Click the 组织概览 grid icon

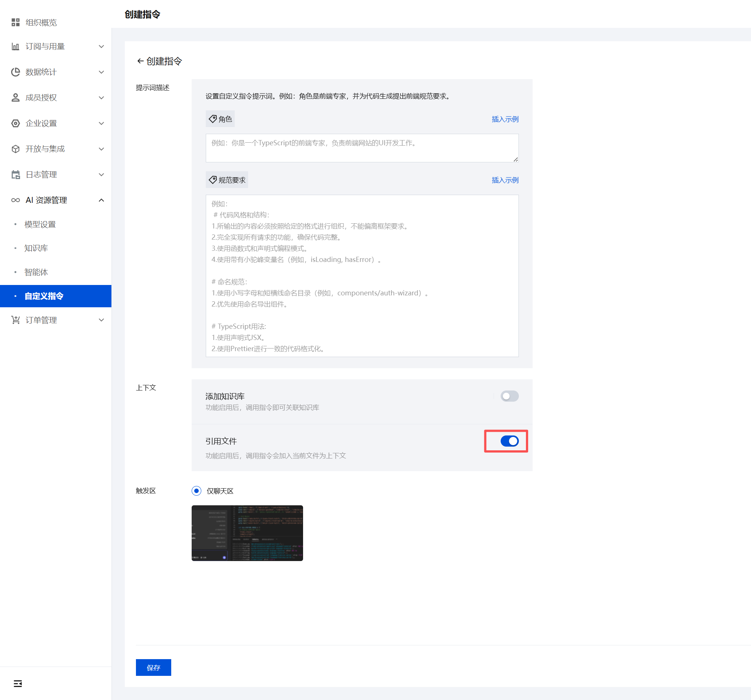pyautogui.click(x=16, y=22)
